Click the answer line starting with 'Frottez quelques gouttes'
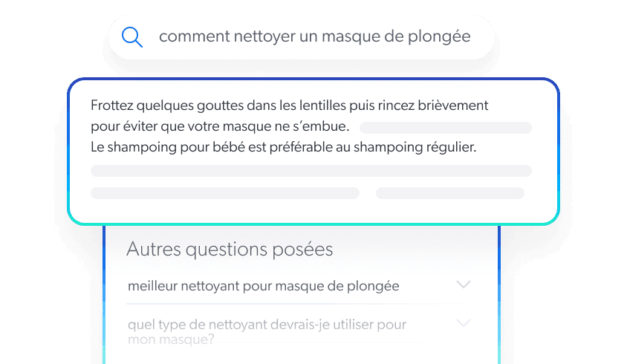 pyautogui.click(x=289, y=105)
